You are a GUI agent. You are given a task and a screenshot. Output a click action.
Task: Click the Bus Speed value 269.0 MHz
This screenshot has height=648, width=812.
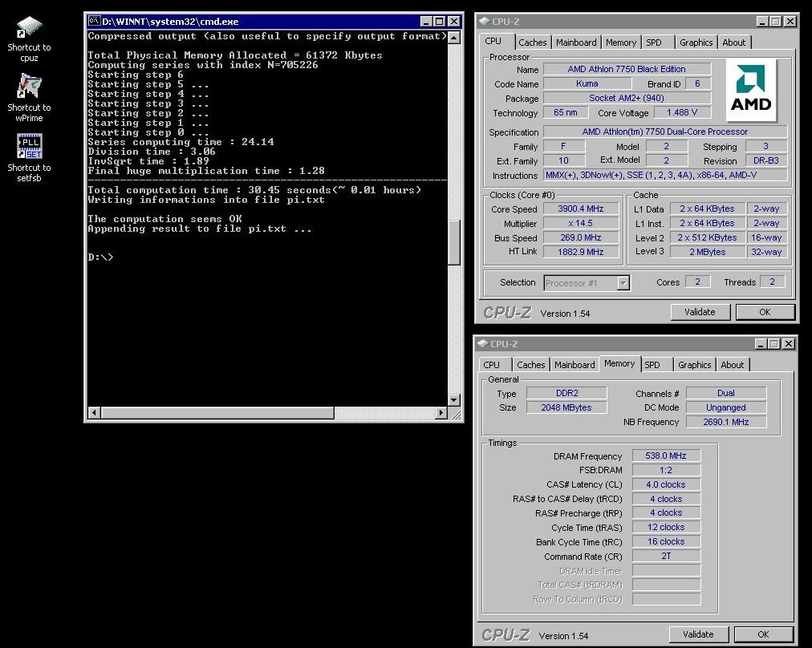[581, 238]
